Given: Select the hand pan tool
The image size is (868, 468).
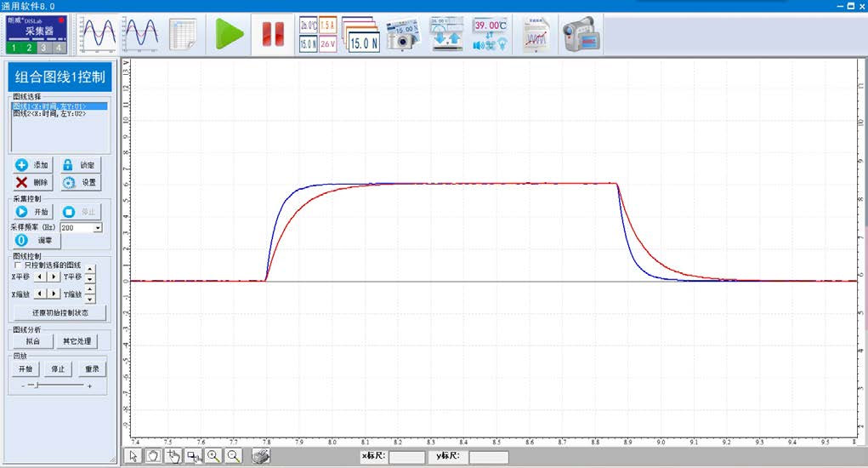Looking at the screenshot, I should 153,456.
